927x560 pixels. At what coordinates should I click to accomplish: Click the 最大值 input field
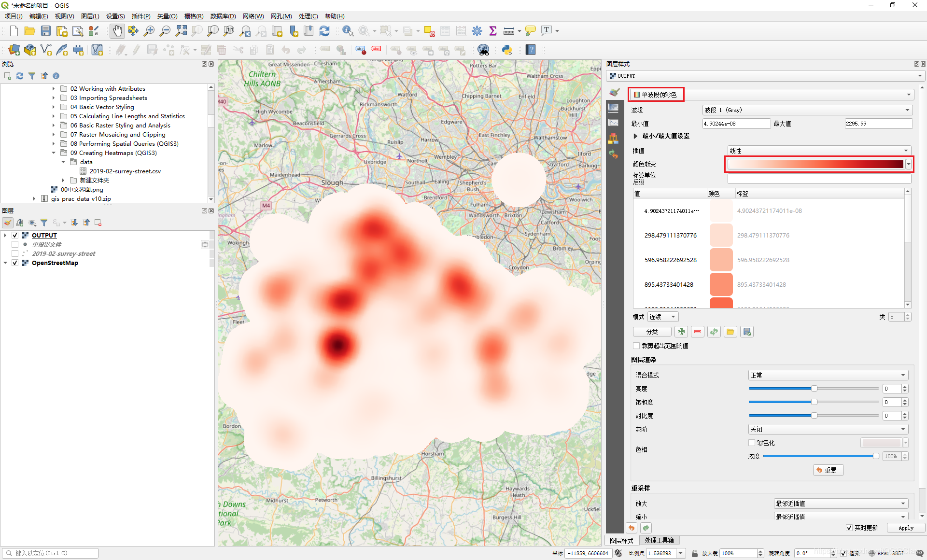tap(878, 124)
